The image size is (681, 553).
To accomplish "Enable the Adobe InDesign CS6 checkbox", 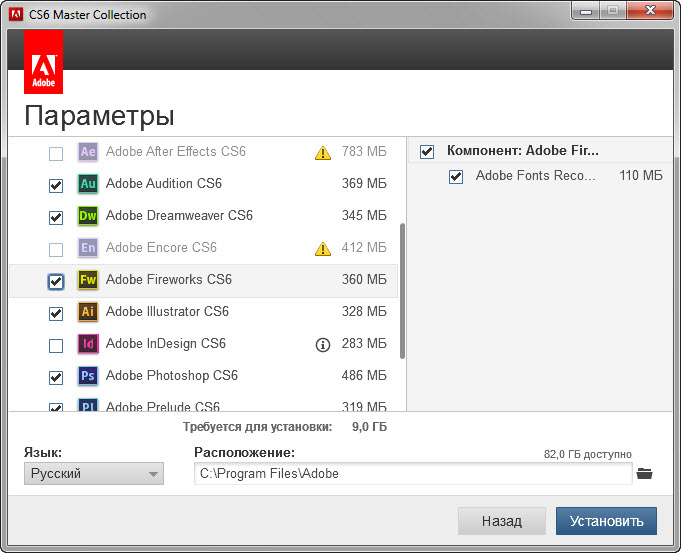I will pyautogui.click(x=56, y=345).
